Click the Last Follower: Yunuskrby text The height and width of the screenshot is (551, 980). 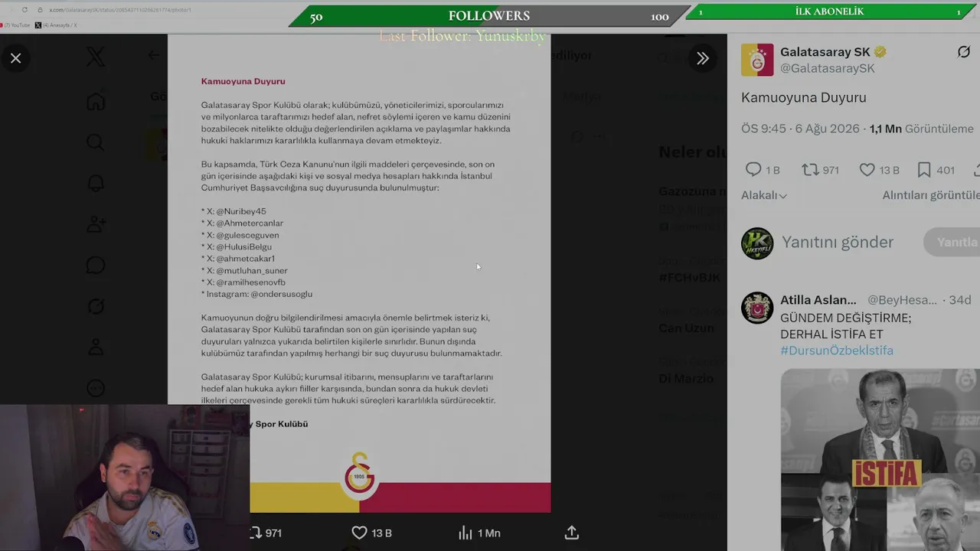click(x=463, y=36)
